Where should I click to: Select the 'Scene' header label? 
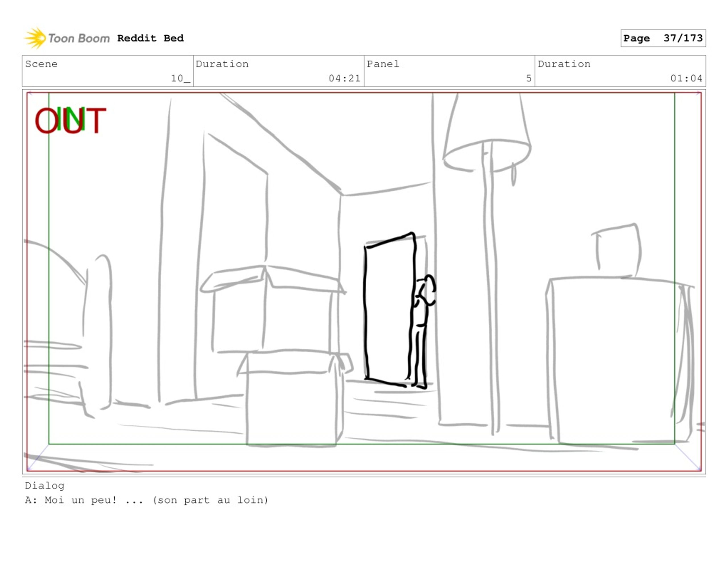click(x=41, y=64)
